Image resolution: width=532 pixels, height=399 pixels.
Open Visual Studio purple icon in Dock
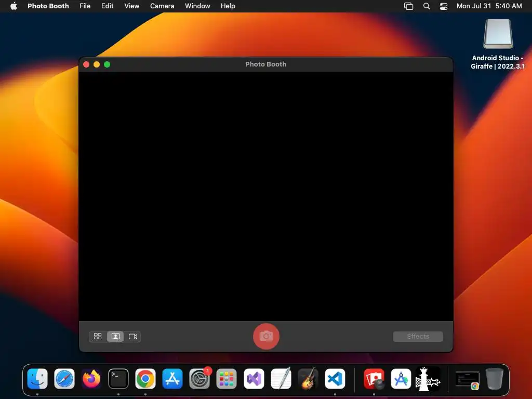(x=254, y=378)
